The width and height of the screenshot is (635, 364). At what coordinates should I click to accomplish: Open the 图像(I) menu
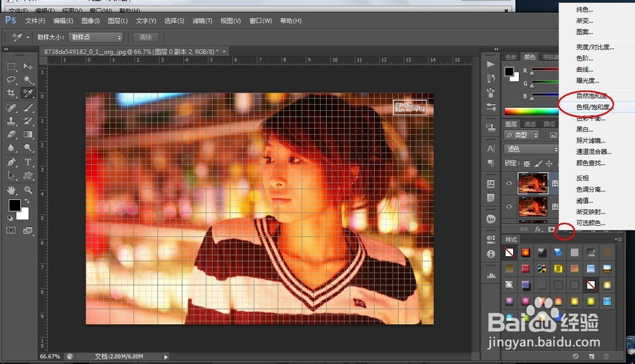(90, 21)
